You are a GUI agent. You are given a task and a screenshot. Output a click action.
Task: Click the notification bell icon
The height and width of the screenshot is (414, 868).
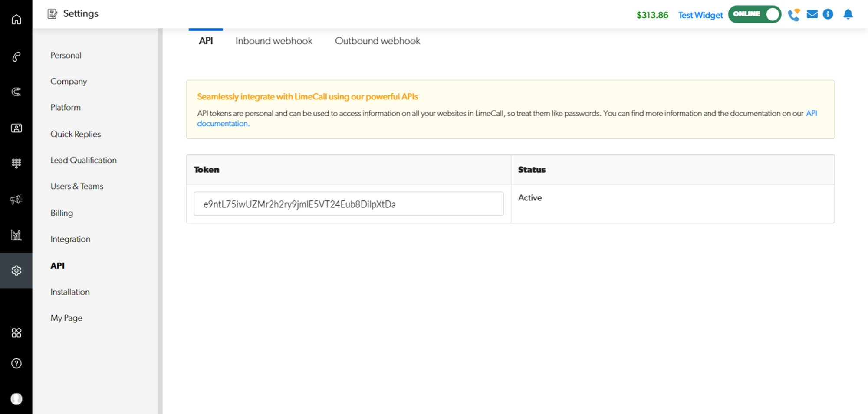coord(848,14)
